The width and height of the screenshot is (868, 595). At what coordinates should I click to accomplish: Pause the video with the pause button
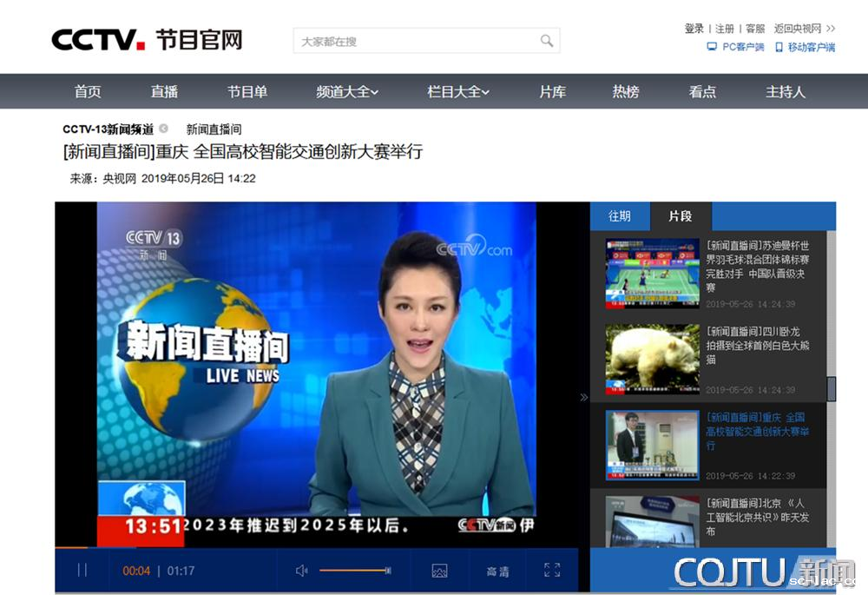click(82, 571)
